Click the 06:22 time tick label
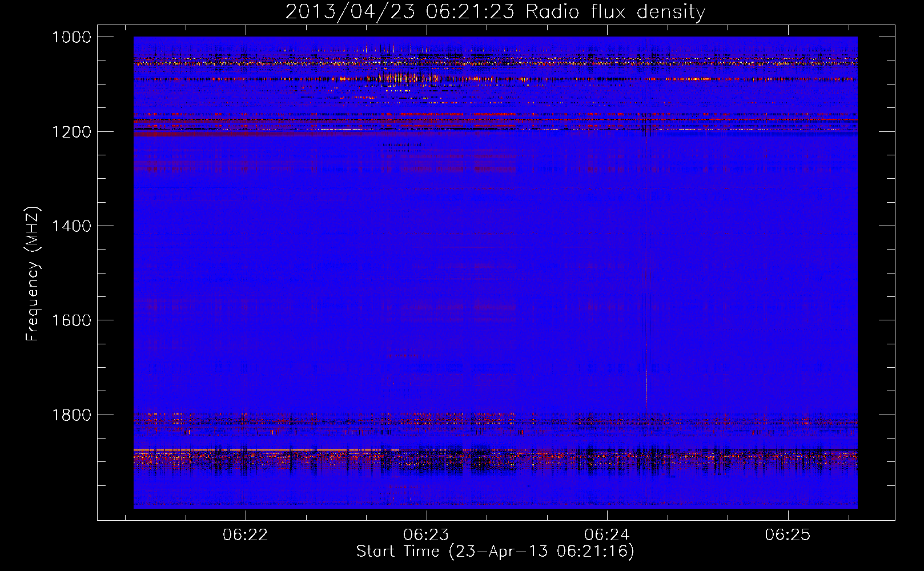 coord(246,534)
